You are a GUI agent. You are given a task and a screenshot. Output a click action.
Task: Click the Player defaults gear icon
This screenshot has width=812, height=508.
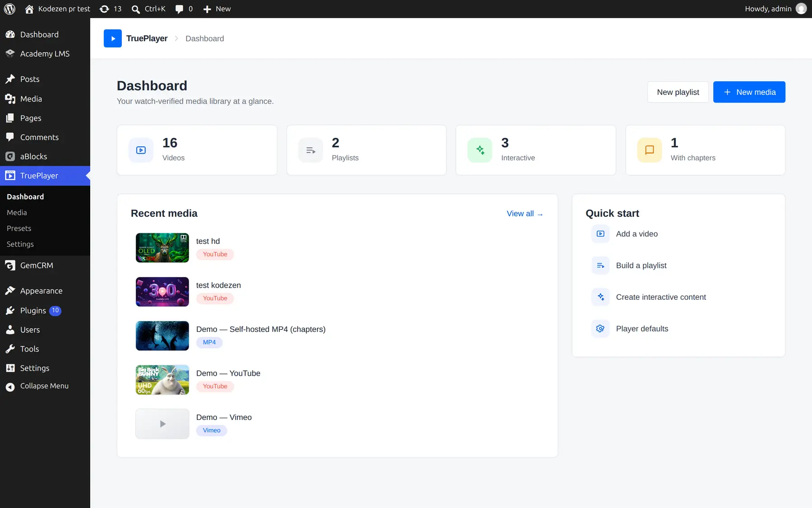(x=600, y=329)
